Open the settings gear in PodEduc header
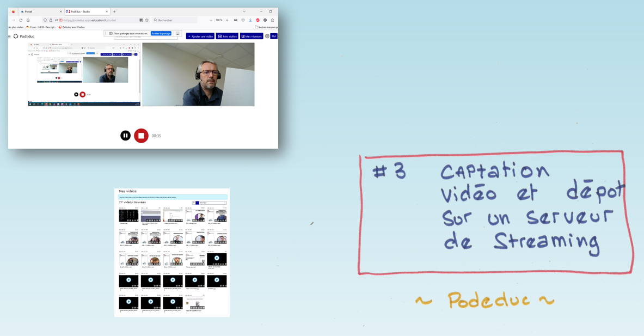Screen dimensions: 644x336 [x=267, y=36]
